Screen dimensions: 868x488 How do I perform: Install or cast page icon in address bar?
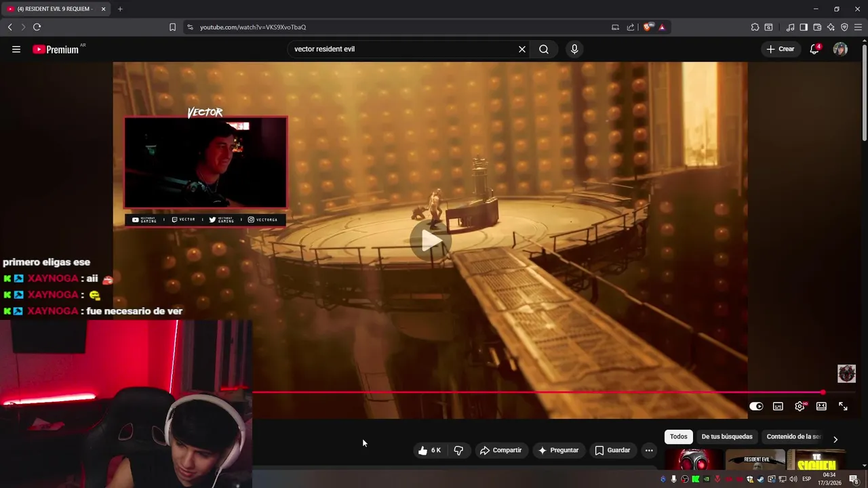click(615, 27)
